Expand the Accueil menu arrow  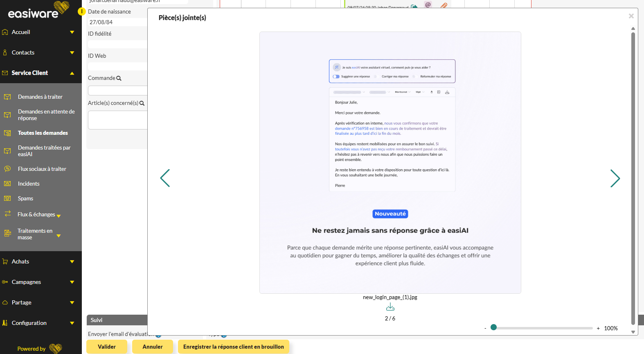pos(72,32)
